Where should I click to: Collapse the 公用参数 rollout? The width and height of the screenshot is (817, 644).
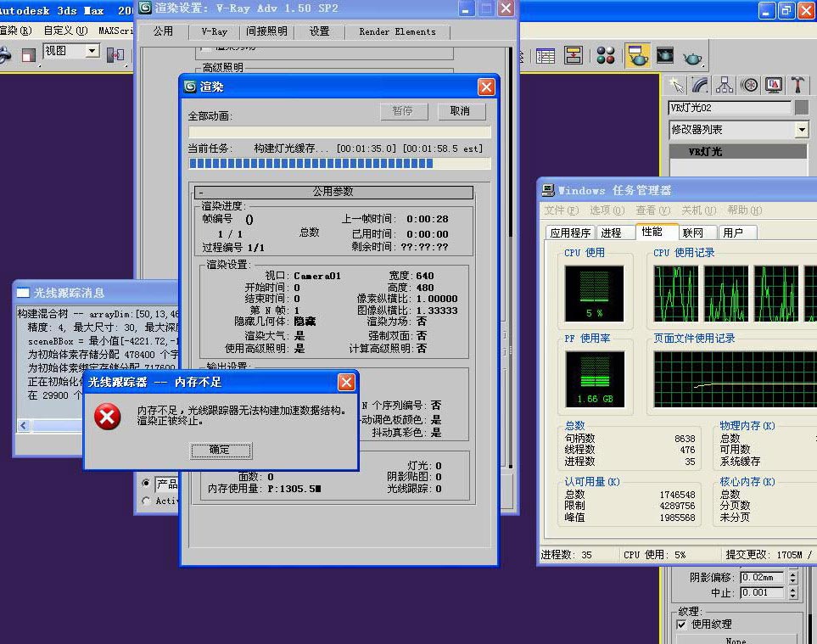333,192
